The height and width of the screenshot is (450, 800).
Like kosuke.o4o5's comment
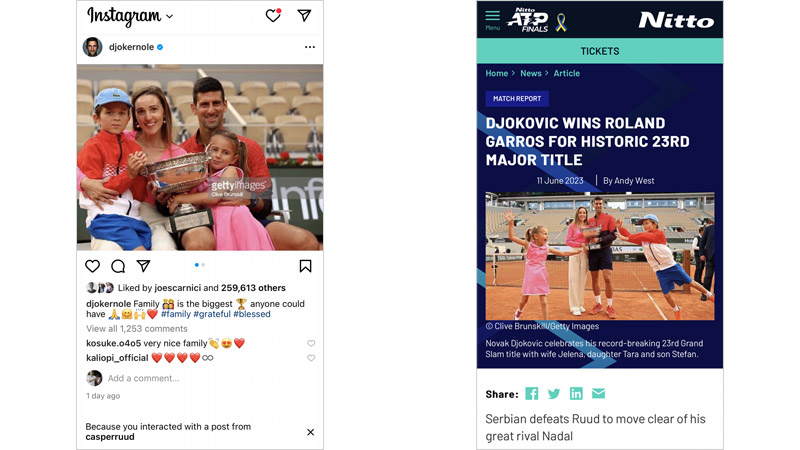(311, 343)
